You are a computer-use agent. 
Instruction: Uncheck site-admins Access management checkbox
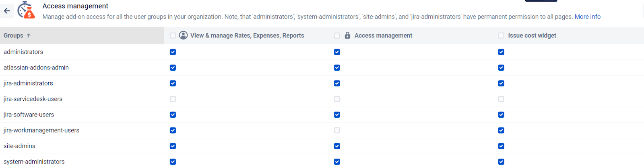tap(337, 146)
